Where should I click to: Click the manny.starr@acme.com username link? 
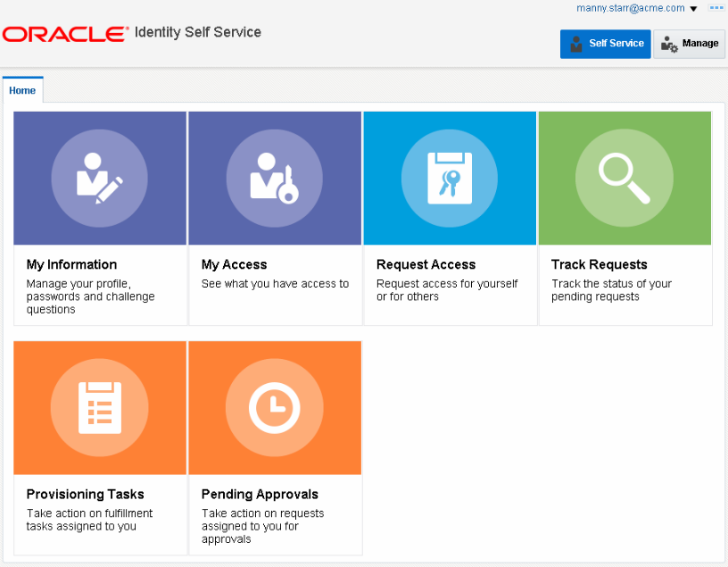(630, 8)
